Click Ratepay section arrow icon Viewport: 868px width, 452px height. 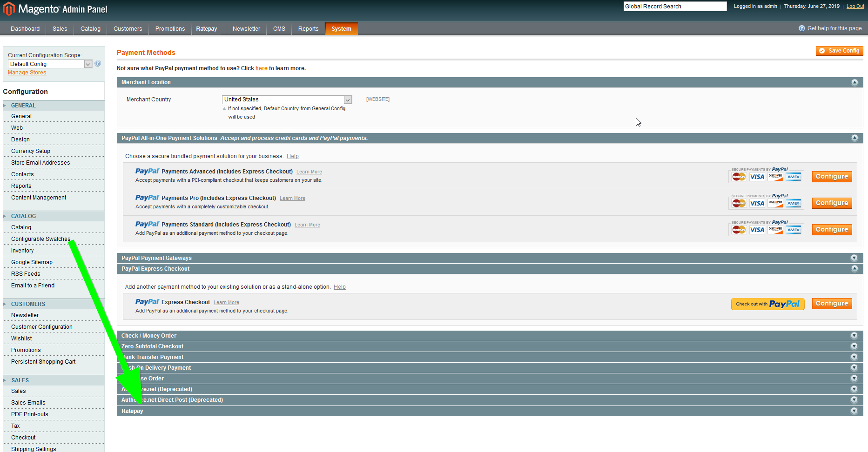pyautogui.click(x=854, y=411)
